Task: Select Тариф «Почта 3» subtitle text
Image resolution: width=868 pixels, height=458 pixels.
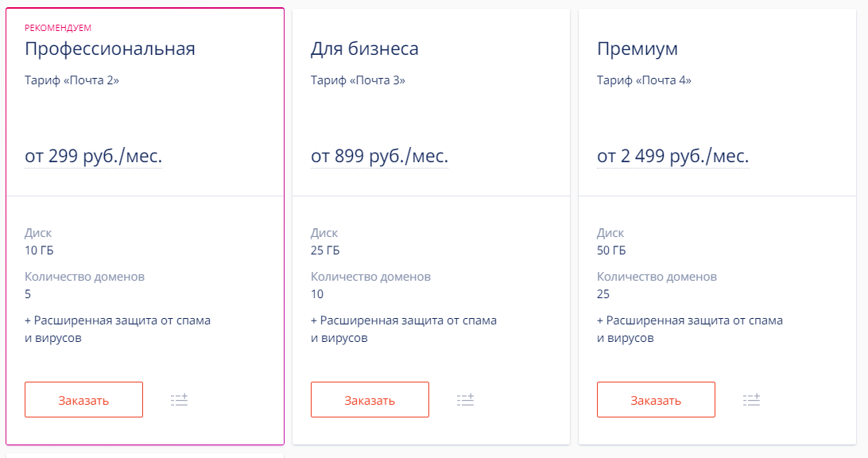Action: (x=358, y=80)
